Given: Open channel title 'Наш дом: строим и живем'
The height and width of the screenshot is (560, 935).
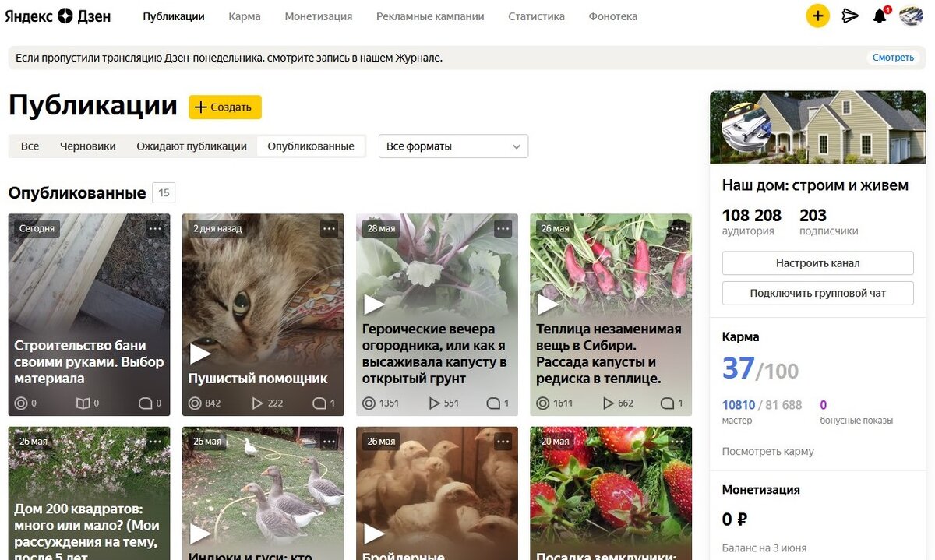Looking at the screenshot, I should [815, 185].
